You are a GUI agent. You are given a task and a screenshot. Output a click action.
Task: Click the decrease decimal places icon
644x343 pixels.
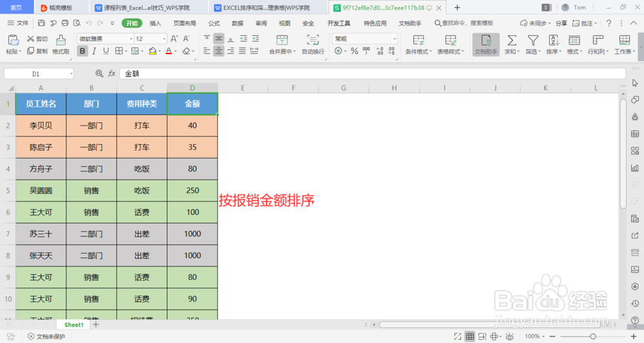pyautogui.click(x=392, y=51)
